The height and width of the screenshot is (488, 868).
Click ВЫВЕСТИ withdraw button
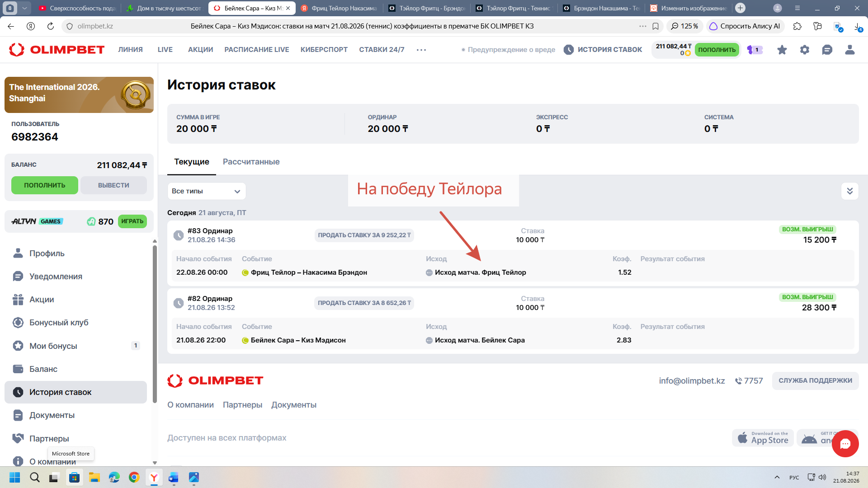pos(113,185)
